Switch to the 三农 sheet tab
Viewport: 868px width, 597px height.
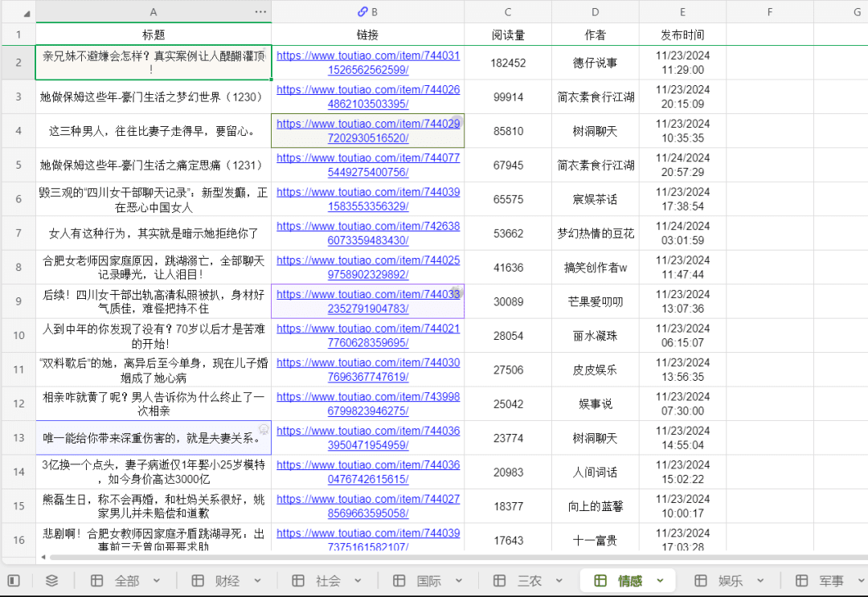[x=529, y=580]
